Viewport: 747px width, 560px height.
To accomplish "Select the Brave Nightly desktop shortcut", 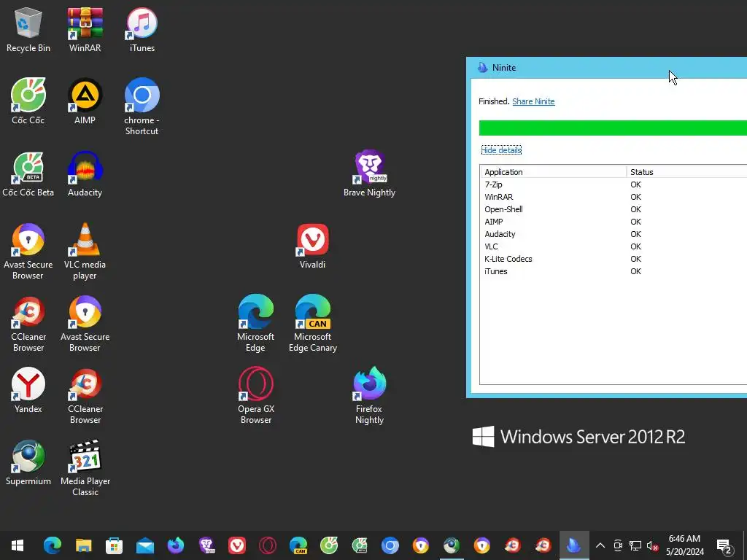I will pos(370,174).
